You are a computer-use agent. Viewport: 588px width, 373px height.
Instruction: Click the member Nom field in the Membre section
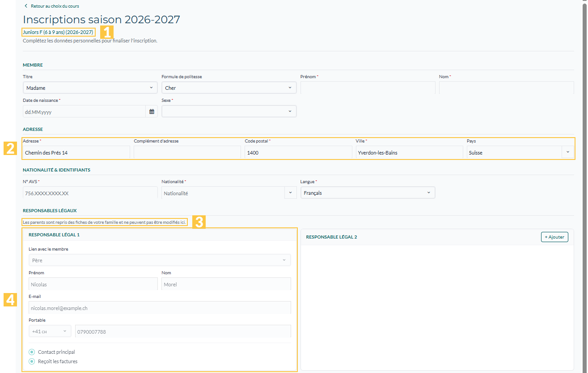coord(507,88)
